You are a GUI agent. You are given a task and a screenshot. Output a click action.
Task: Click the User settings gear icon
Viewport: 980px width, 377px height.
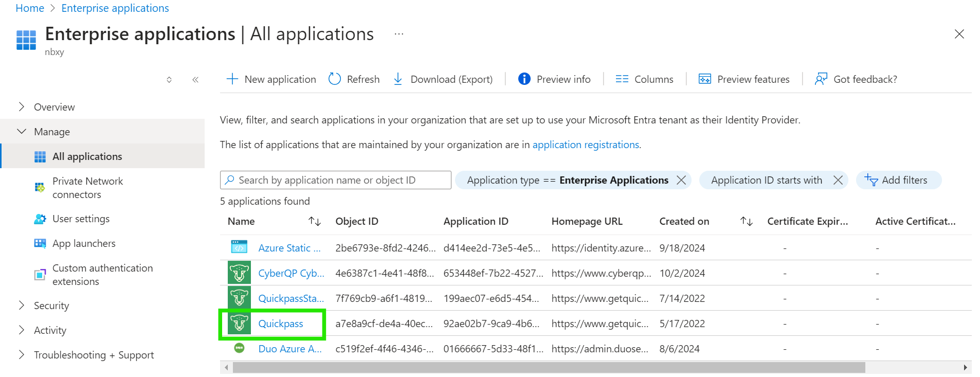pos(40,219)
